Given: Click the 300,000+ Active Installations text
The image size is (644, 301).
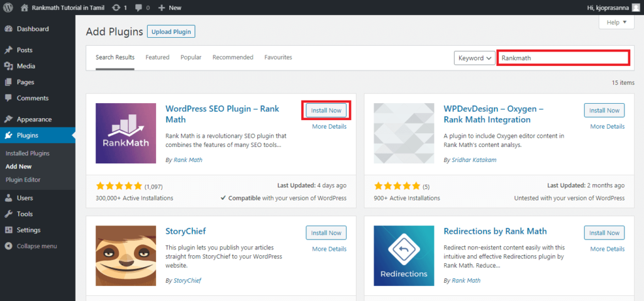Looking at the screenshot, I should pyautogui.click(x=135, y=198).
